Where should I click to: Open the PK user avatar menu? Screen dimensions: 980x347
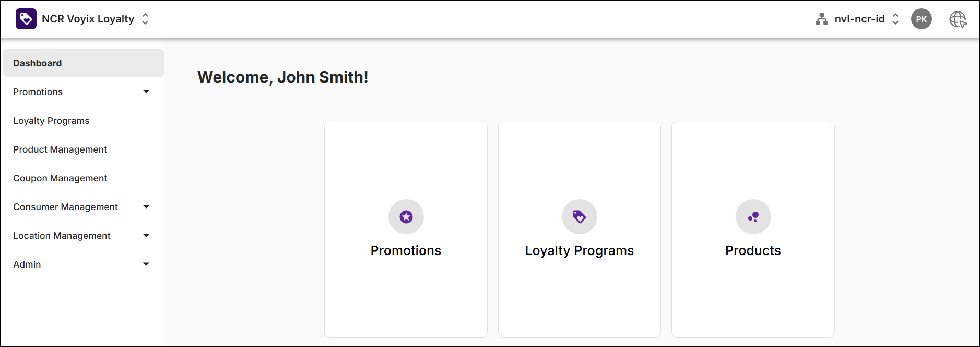(x=921, y=19)
